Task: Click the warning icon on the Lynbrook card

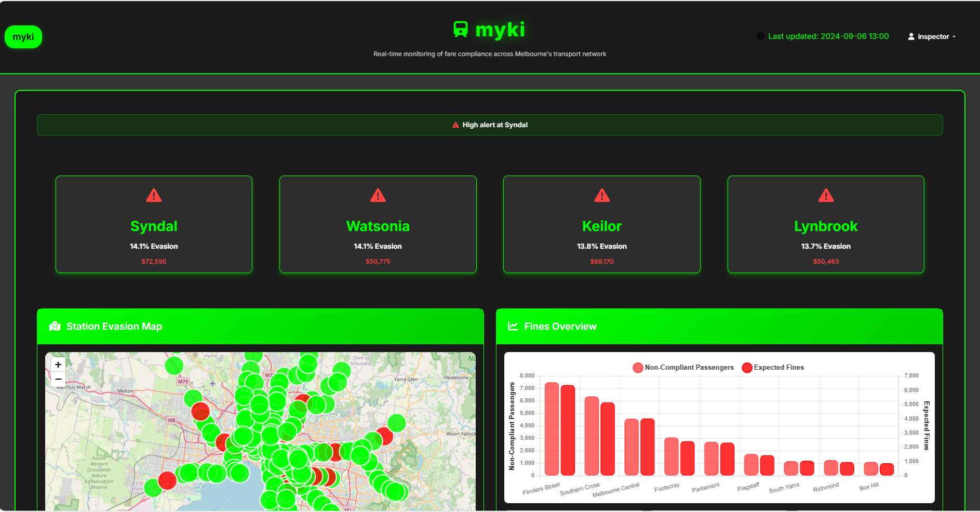Action: [826, 196]
